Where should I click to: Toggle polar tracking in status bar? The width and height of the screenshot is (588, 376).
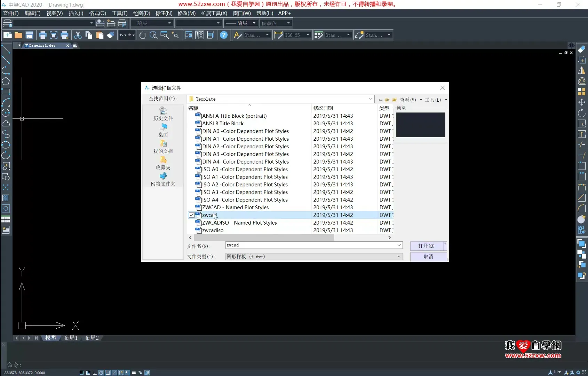coord(101,373)
